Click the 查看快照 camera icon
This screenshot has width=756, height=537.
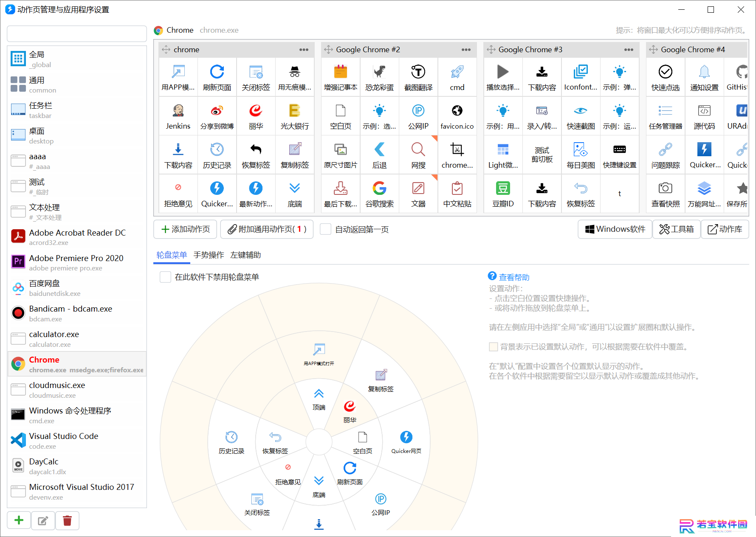click(666, 188)
